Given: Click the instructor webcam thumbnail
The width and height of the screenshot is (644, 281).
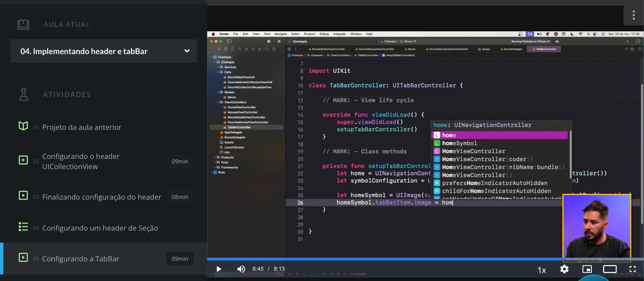Looking at the screenshot, I should pyautogui.click(x=597, y=226).
